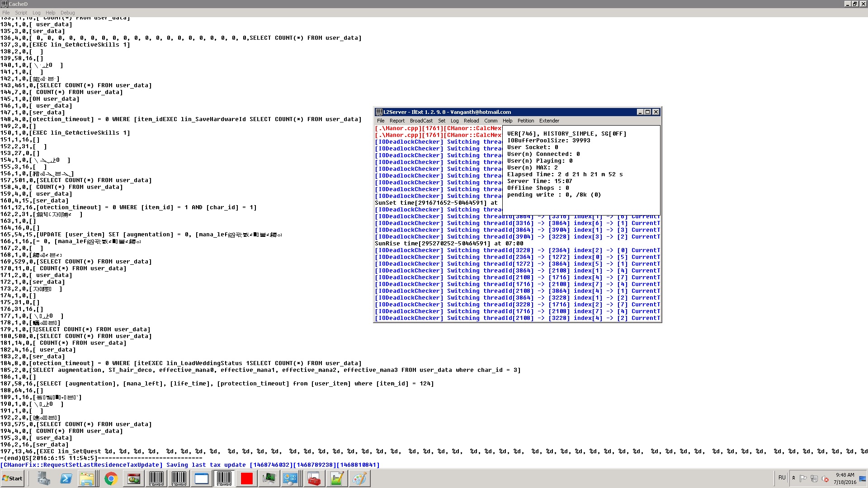
Task: Launch Server Manager from the taskbar
Action: point(43,479)
